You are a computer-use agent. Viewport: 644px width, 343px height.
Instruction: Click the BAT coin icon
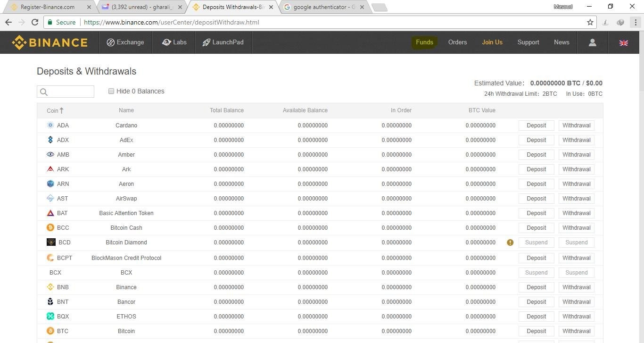click(50, 213)
